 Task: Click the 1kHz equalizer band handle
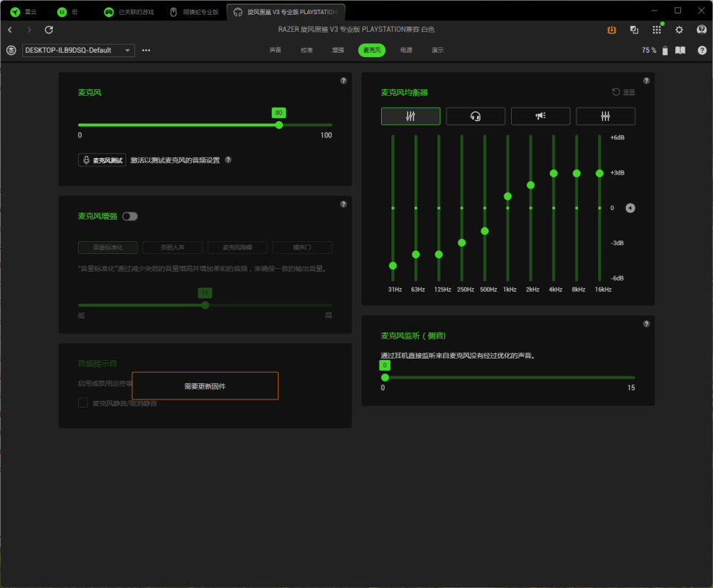pos(507,196)
